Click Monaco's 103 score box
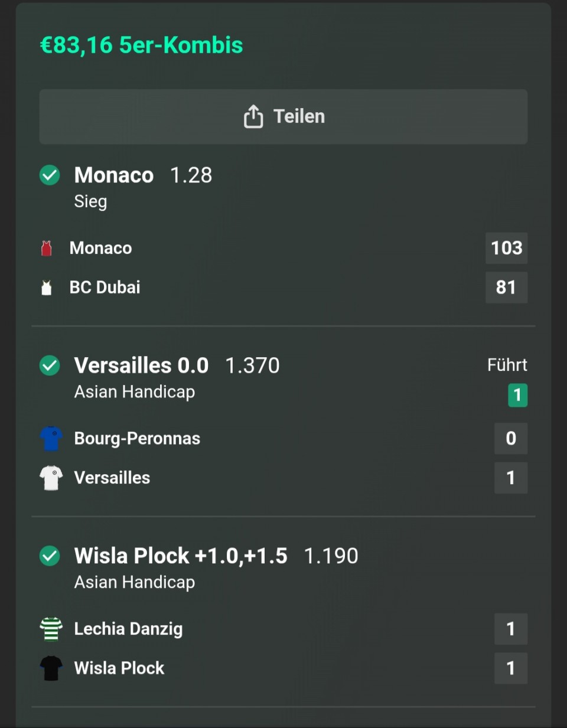The image size is (567, 728). tap(506, 248)
